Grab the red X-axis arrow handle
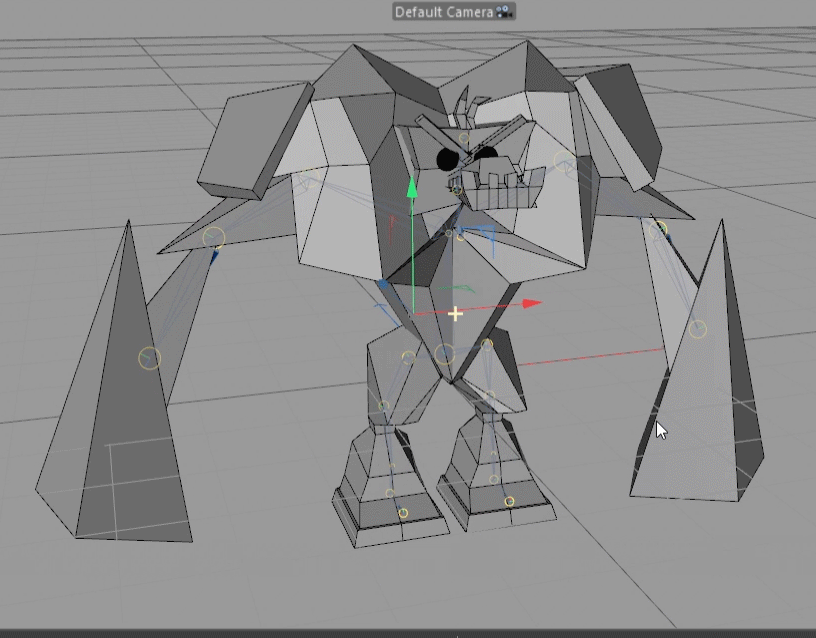This screenshot has height=638, width=816. [532, 303]
